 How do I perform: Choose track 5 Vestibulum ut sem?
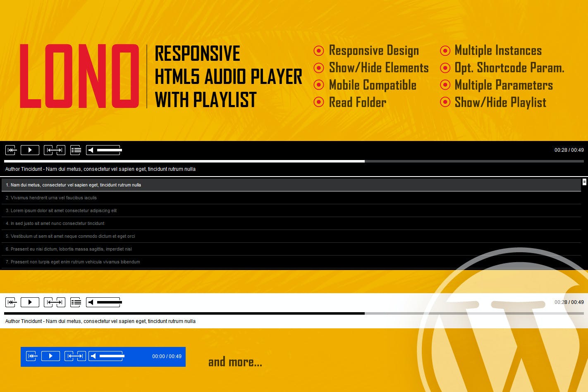point(70,236)
